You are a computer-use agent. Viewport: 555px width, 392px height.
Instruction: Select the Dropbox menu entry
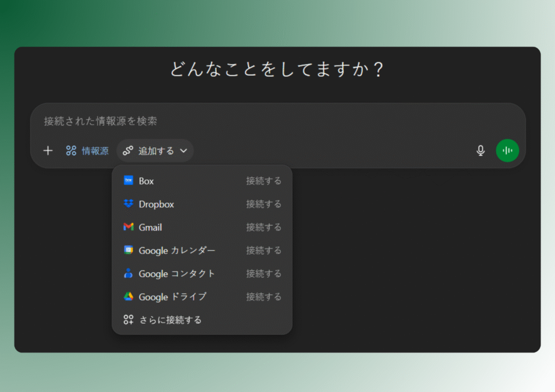click(158, 204)
